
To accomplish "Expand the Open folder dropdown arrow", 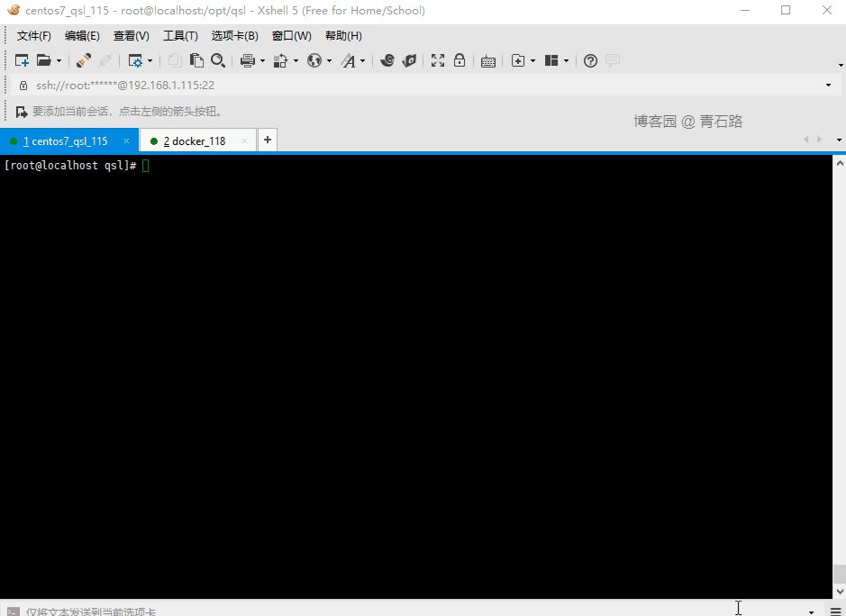I will pos(59,61).
